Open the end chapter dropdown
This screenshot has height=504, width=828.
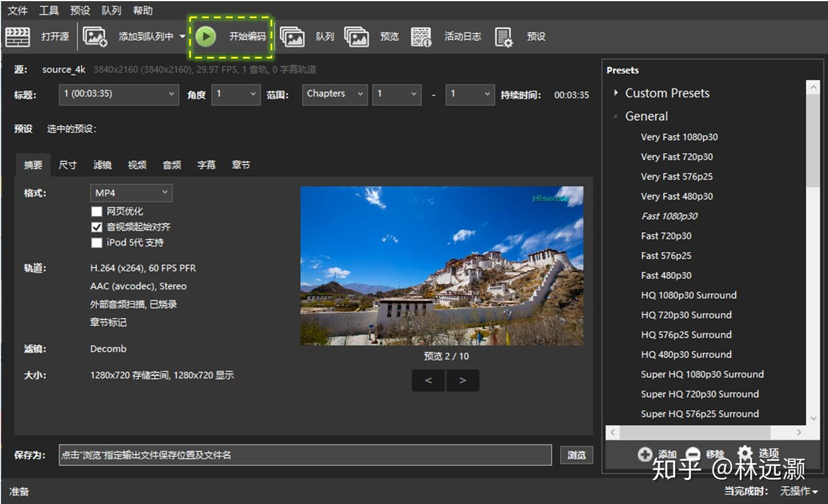[x=470, y=94]
